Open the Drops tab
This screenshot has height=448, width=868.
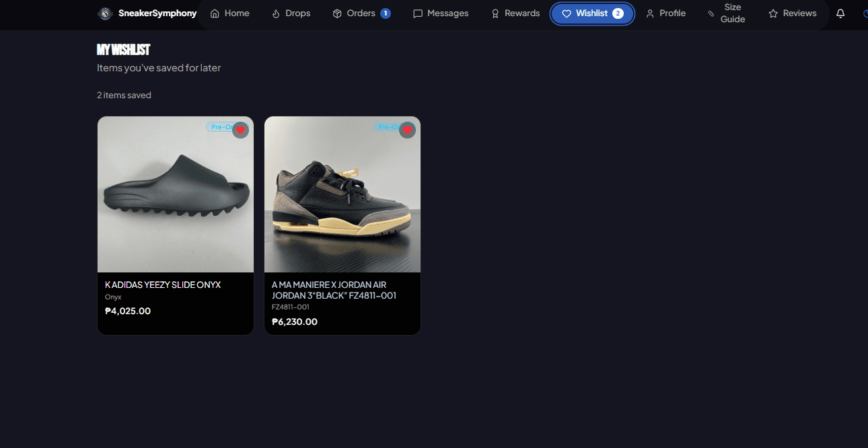(x=291, y=13)
